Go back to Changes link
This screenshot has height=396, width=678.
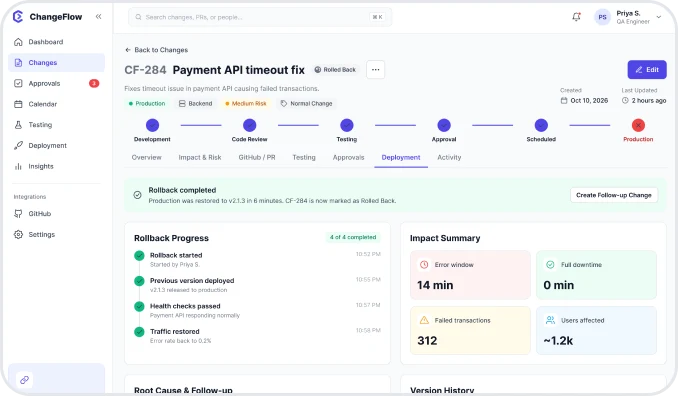click(x=157, y=50)
